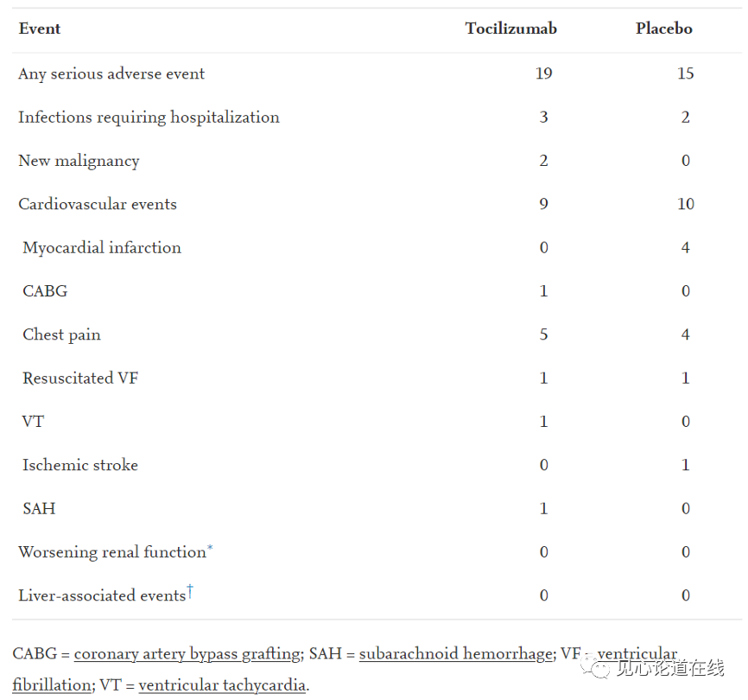The image size is (748, 700).
Task: Select the "New malignancy" row label
Action: (79, 161)
